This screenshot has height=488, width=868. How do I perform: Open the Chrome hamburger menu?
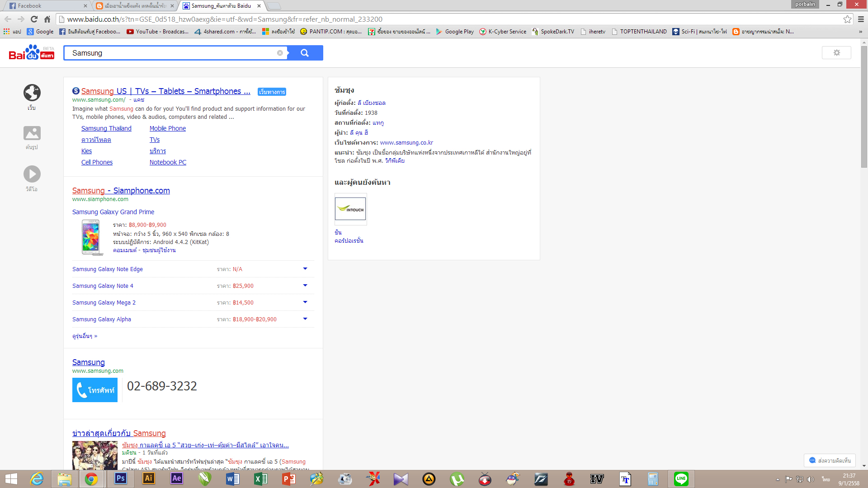(x=861, y=19)
